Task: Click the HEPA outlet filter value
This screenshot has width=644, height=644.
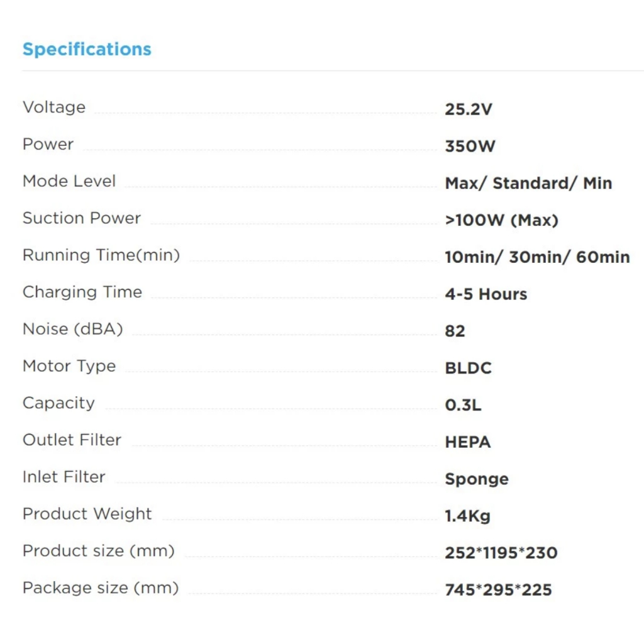Action: coord(467,443)
